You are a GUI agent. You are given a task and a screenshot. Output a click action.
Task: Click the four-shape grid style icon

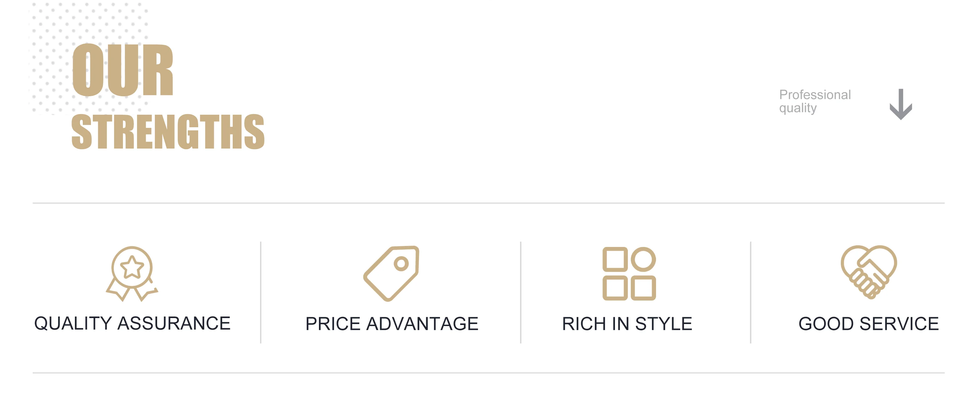click(x=629, y=273)
